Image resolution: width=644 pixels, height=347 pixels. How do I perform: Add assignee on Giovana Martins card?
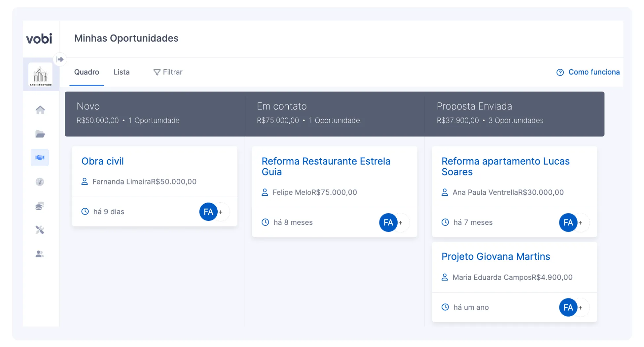point(581,308)
